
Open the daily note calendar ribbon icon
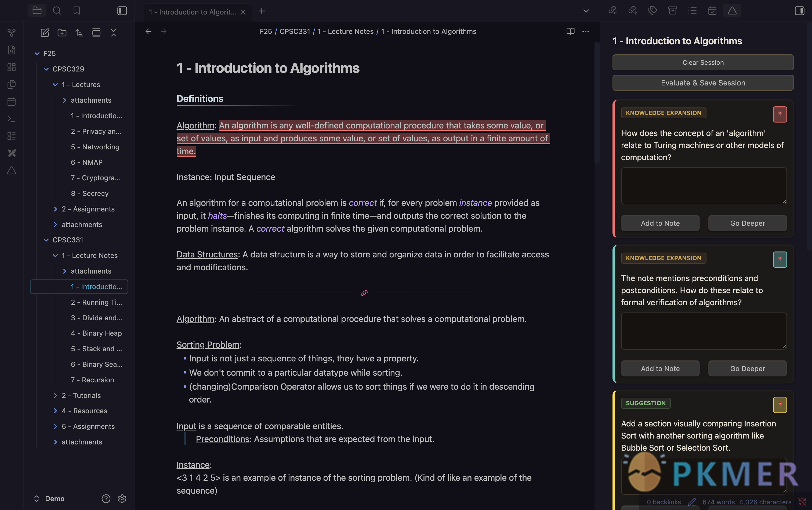pyautogui.click(x=12, y=102)
